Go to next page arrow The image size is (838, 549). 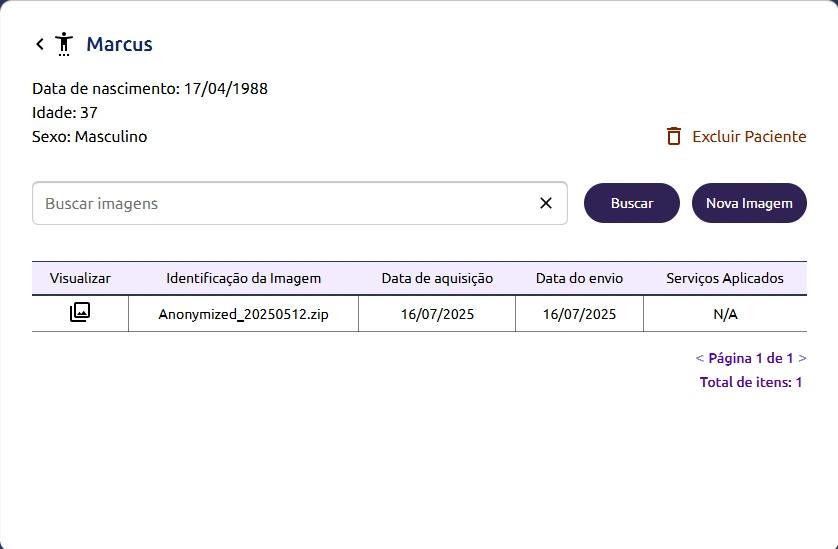(803, 358)
